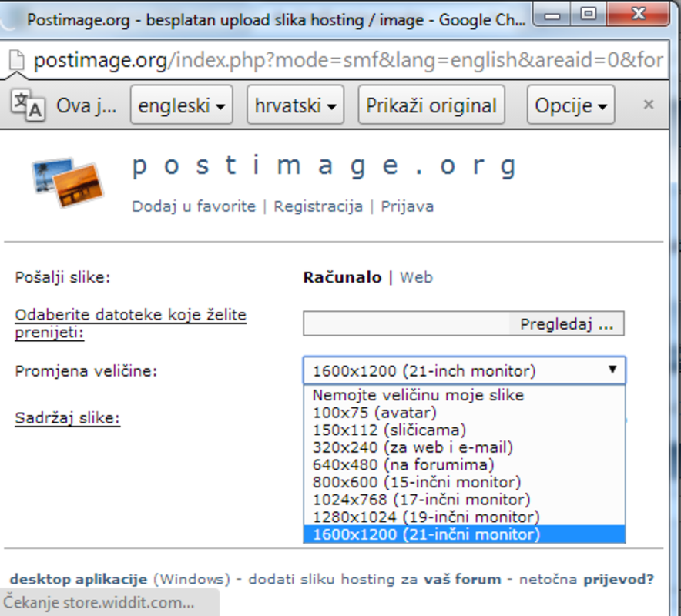The image size is (681, 616).
Task: Open the 'desktop aplikacije' link
Action: pos(79,579)
